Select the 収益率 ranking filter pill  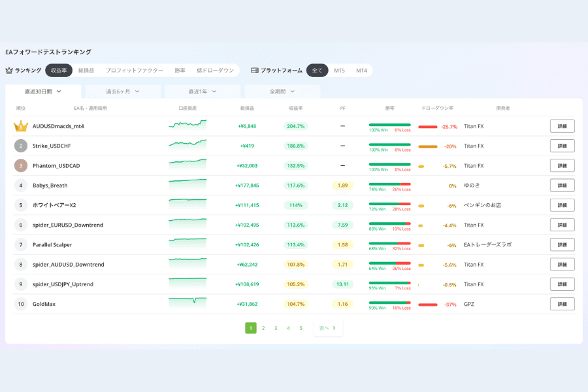[x=59, y=70]
